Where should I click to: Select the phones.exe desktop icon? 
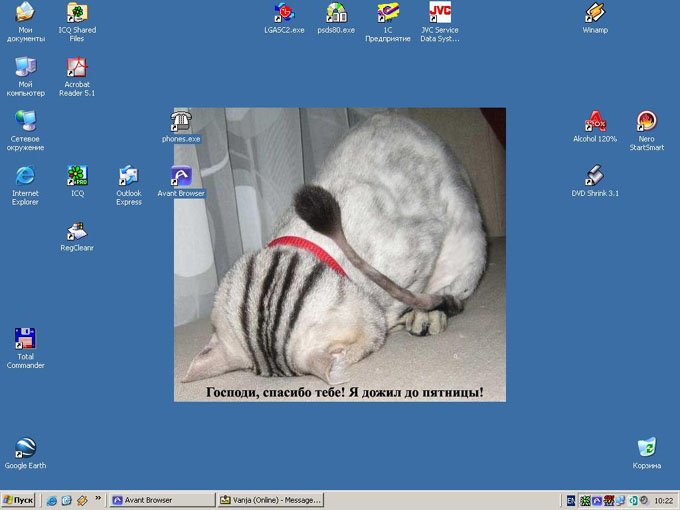pos(181,122)
